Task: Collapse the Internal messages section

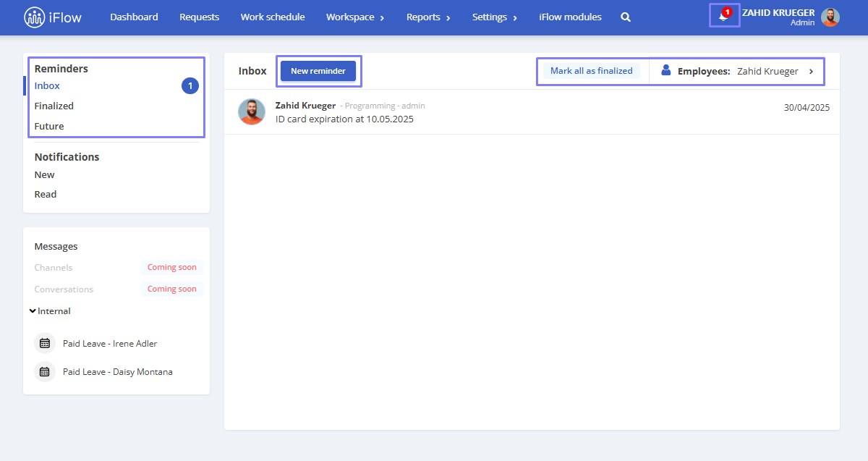Action: click(x=50, y=311)
